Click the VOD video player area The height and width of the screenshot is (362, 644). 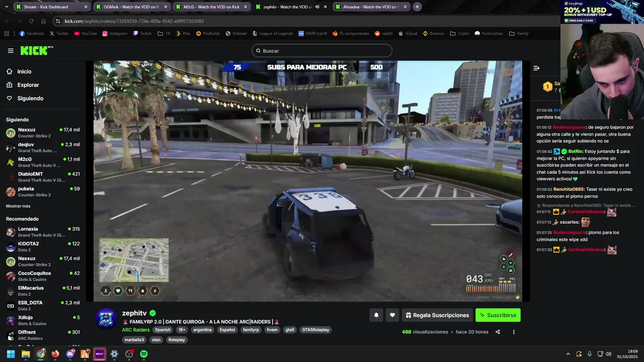[x=308, y=181]
